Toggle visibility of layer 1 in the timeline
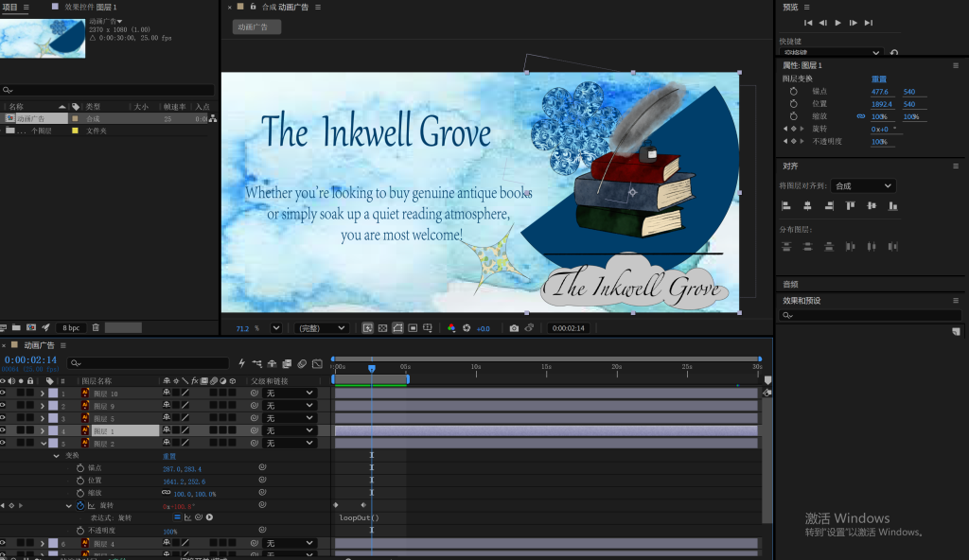Screen dimensions: 969x560 pos(3,430)
